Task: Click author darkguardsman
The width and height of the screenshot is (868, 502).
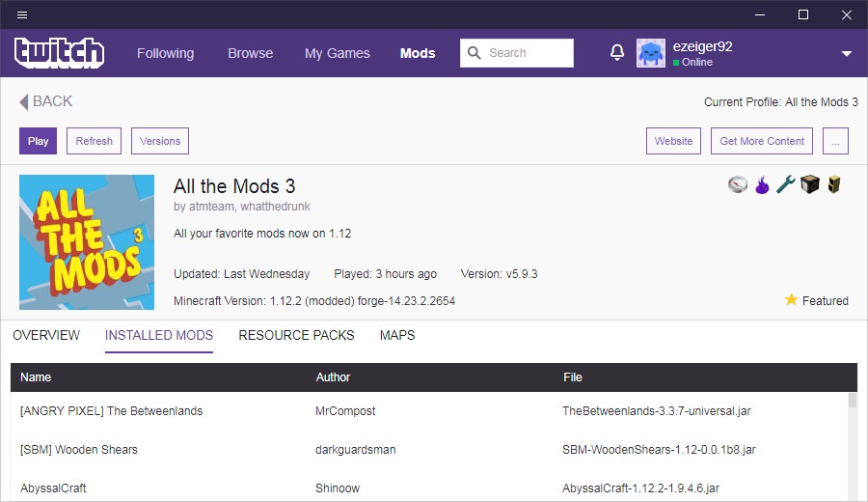Action: click(x=355, y=449)
